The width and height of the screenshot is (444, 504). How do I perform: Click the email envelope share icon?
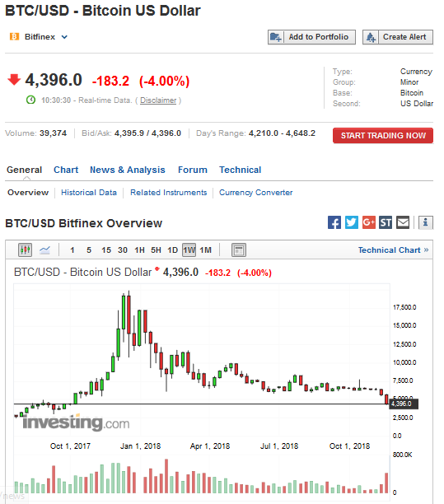pos(403,222)
